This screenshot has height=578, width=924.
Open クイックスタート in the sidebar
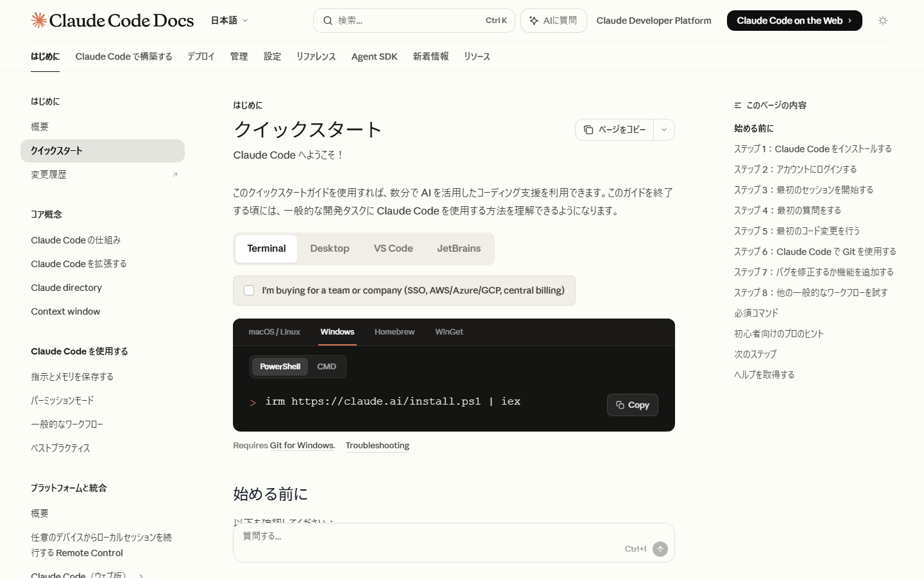pos(103,151)
